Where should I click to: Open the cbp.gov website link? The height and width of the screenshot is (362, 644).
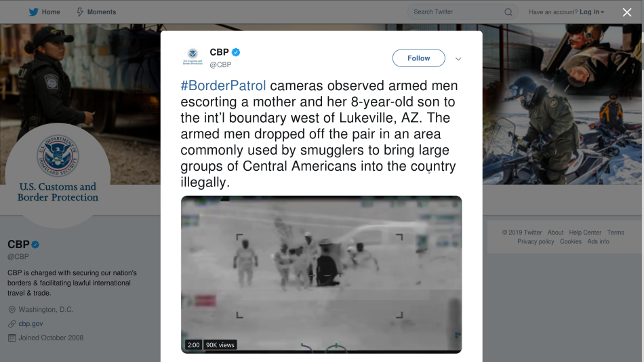31,324
